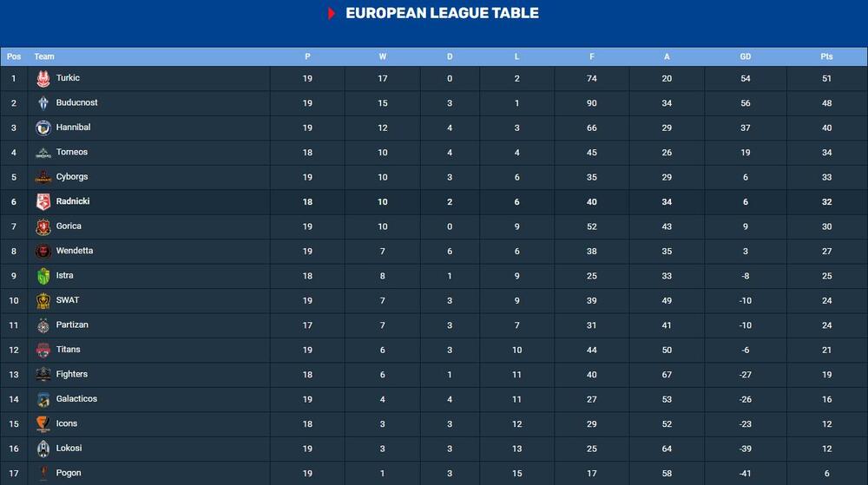
Task: Select the Wendetta team name
Action: click(x=75, y=252)
